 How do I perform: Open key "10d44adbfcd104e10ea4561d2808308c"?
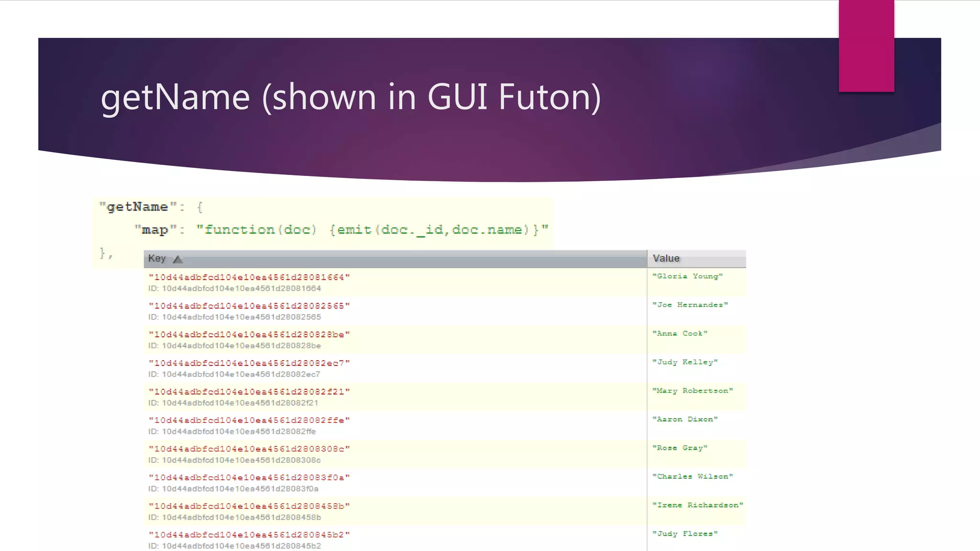click(x=249, y=449)
